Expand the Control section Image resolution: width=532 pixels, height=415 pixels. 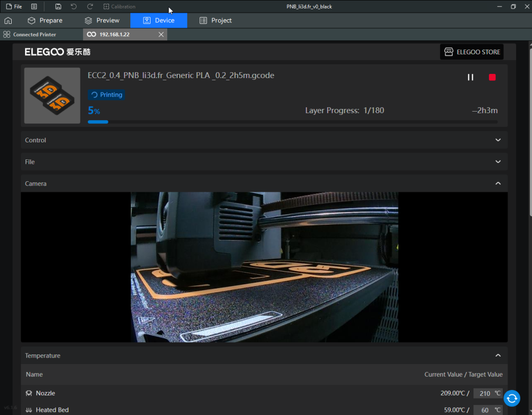coord(498,140)
